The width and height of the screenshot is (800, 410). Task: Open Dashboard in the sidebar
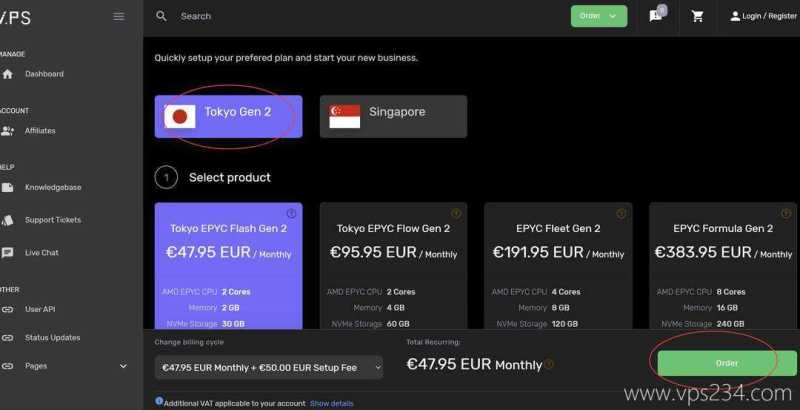tap(44, 74)
